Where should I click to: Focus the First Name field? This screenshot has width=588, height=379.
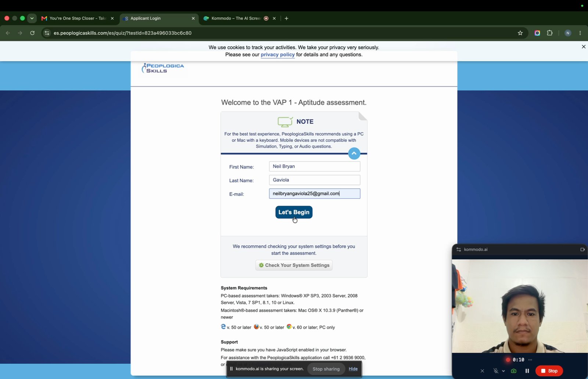pos(314,166)
